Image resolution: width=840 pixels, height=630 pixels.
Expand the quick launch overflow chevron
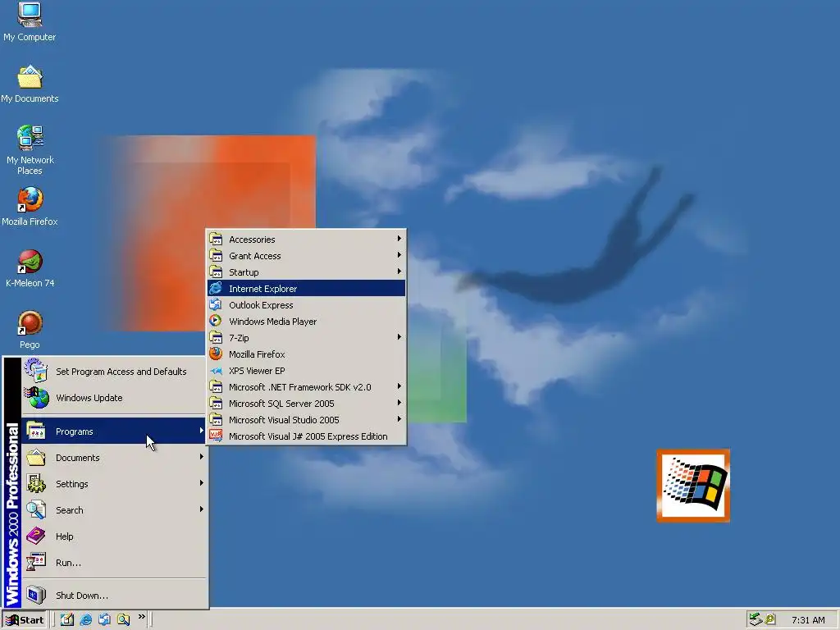click(141, 617)
